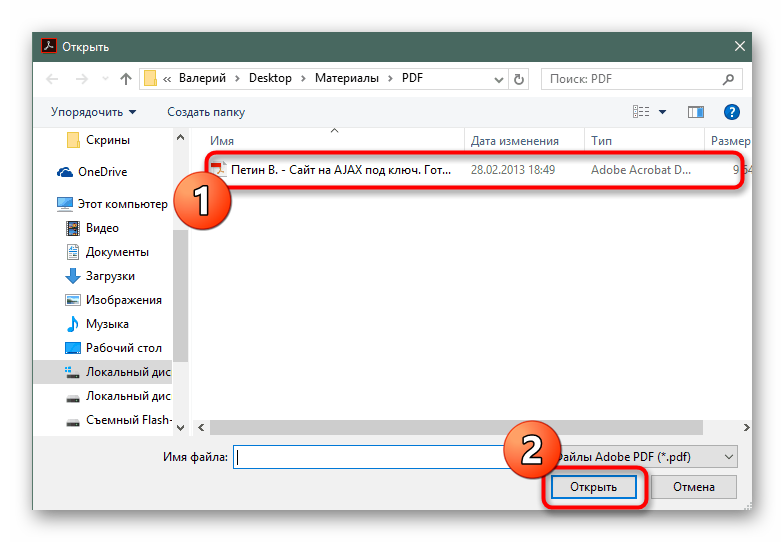
Task: Open the Документы folder
Action: (x=118, y=252)
